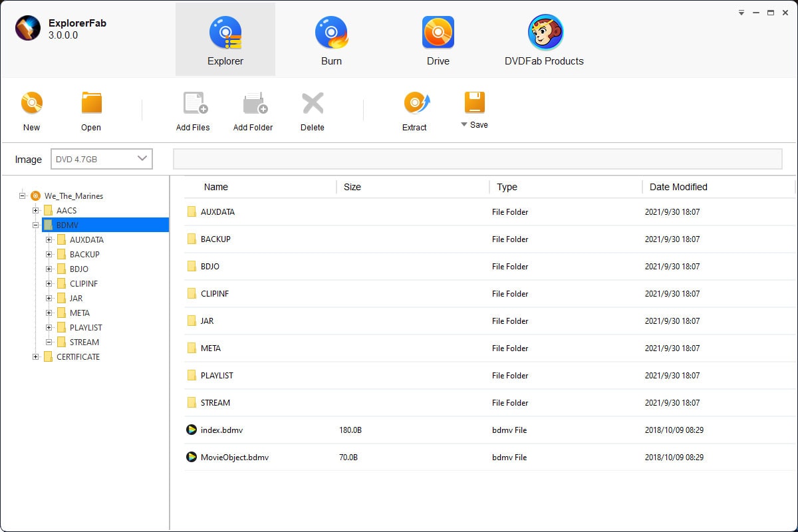This screenshot has width=798, height=532.
Task: Expand the CERTIFICATE tree node
Action: (36, 356)
